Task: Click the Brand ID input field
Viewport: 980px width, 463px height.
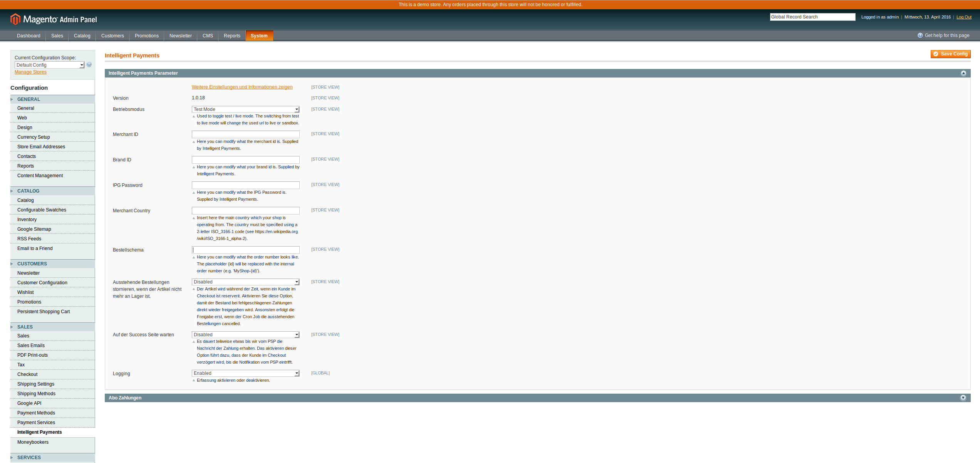Action: [x=246, y=160]
